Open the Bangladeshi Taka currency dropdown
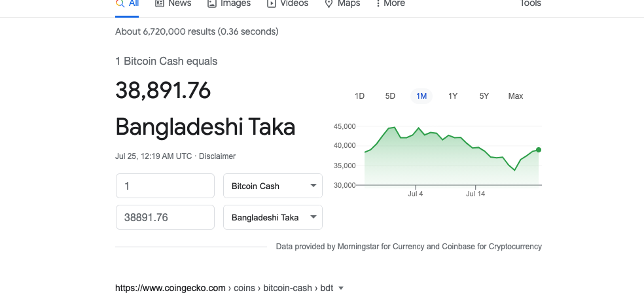 tap(273, 217)
